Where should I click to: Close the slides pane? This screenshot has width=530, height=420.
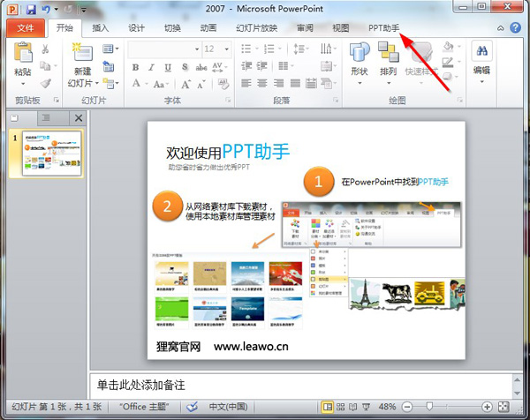pyautogui.click(x=79, y=118)
